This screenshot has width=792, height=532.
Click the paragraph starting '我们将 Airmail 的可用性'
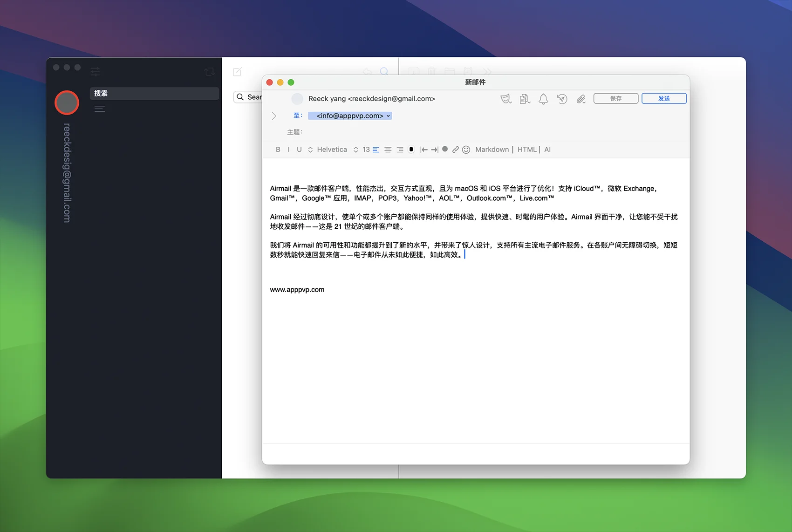[474, 250]
